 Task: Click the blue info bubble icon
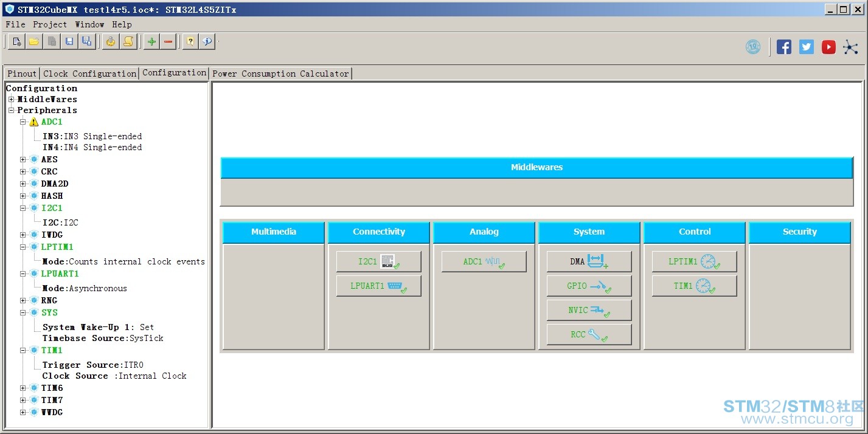207,41
